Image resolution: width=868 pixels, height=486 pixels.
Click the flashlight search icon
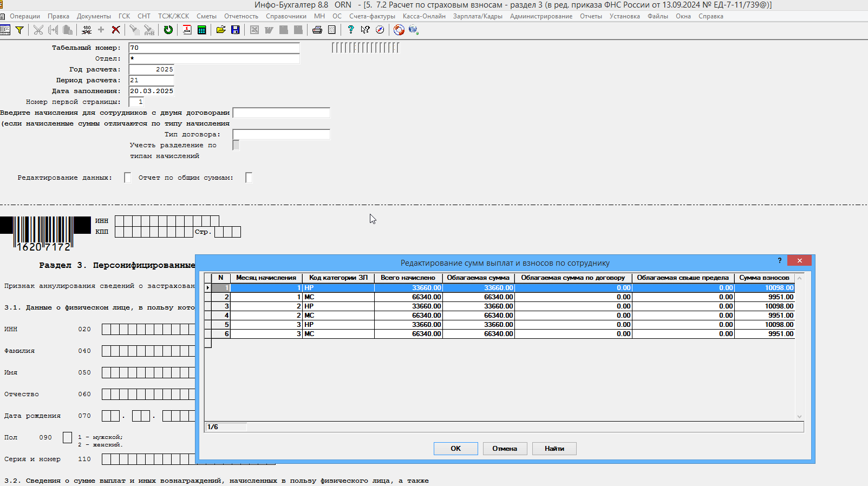click(134, 30)
